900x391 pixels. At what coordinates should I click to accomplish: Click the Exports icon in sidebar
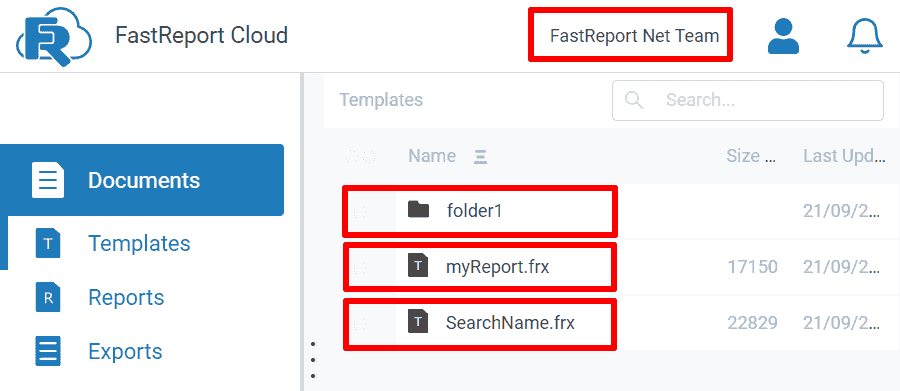[x=48, y=351]
